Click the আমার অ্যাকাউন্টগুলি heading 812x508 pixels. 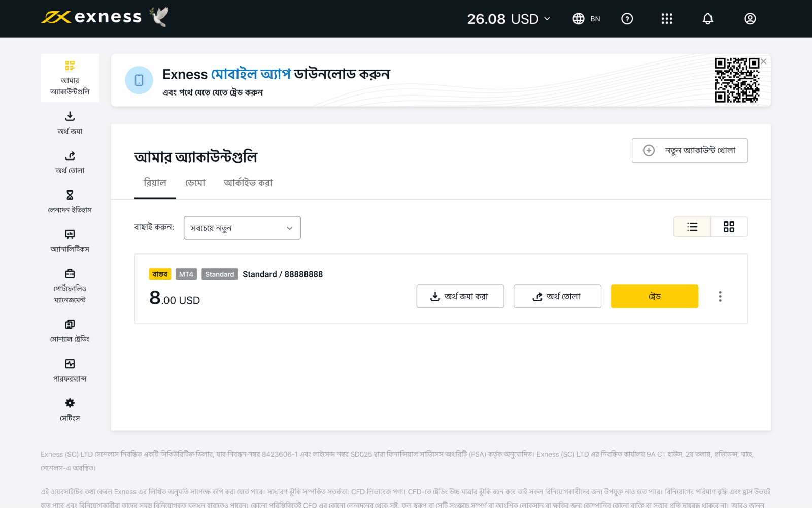click(196, 156)
